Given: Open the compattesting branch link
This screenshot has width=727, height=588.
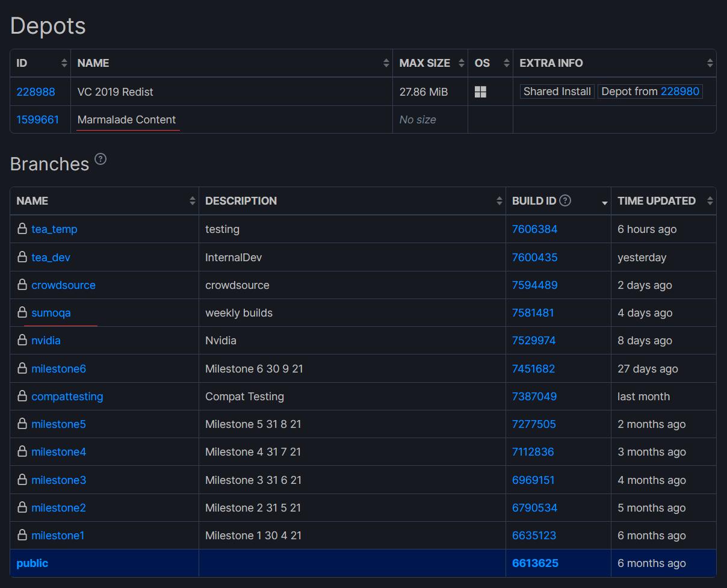Looking at the screenshot, I should coord(67,396).
